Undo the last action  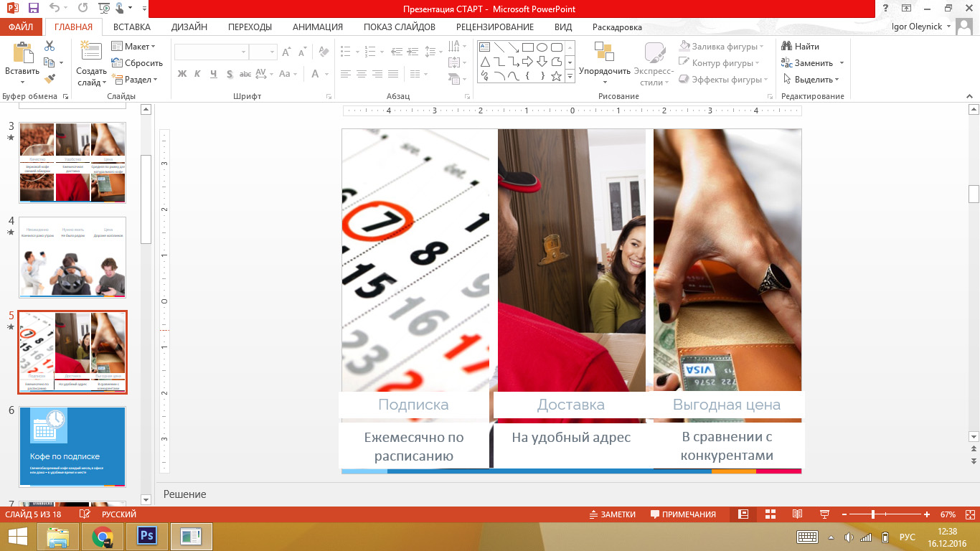click(55, 9)
